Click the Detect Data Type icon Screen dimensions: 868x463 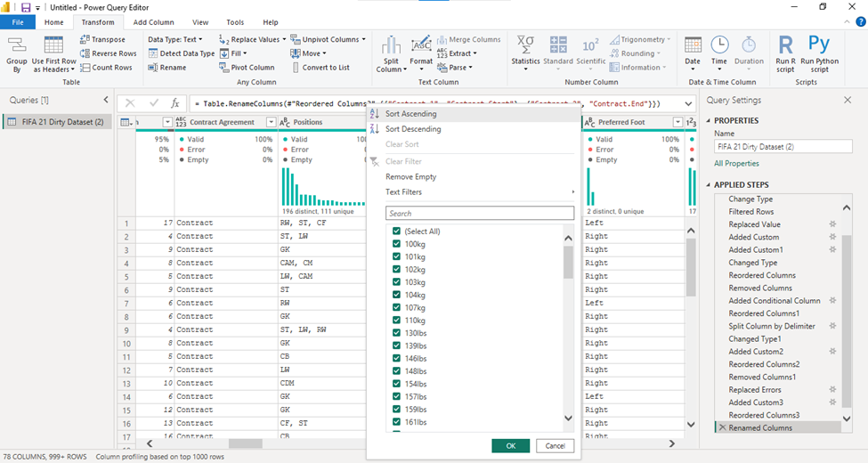click(x=153, y=53)
